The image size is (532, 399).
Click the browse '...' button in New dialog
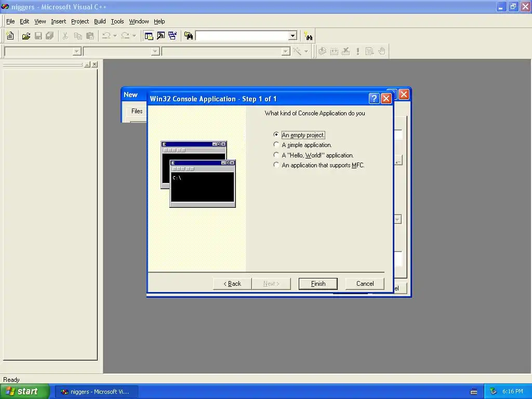398,160
